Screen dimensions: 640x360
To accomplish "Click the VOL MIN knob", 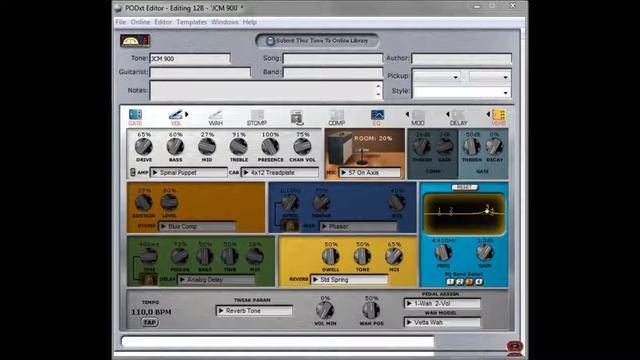I will click(325, 310).
